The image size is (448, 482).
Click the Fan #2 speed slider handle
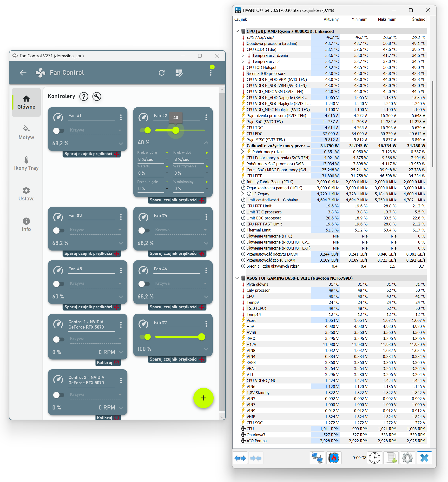coord(176,131)
